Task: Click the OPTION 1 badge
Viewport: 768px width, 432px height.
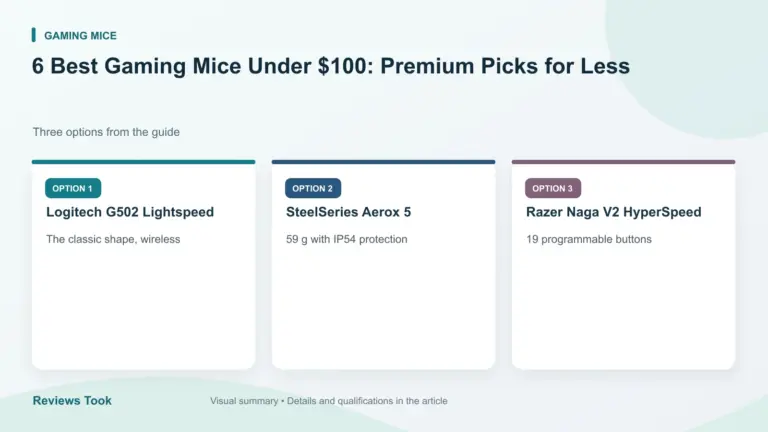Action: tap(73, 188)
